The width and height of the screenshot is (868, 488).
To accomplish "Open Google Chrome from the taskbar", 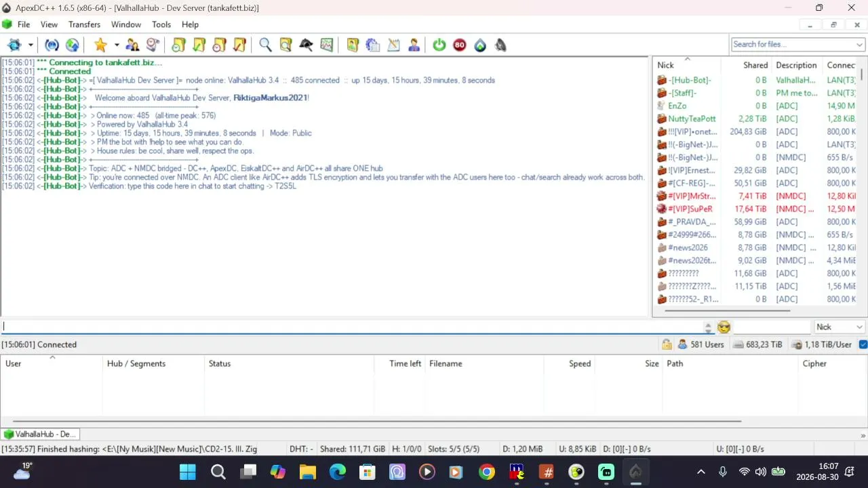I will [487, 472].
